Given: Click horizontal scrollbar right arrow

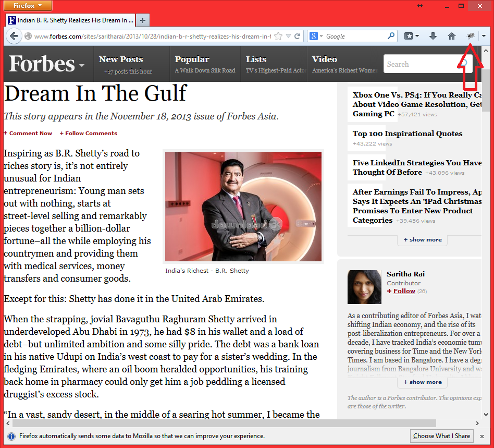Looking at the screenshot, I should (x=477, y=423).
